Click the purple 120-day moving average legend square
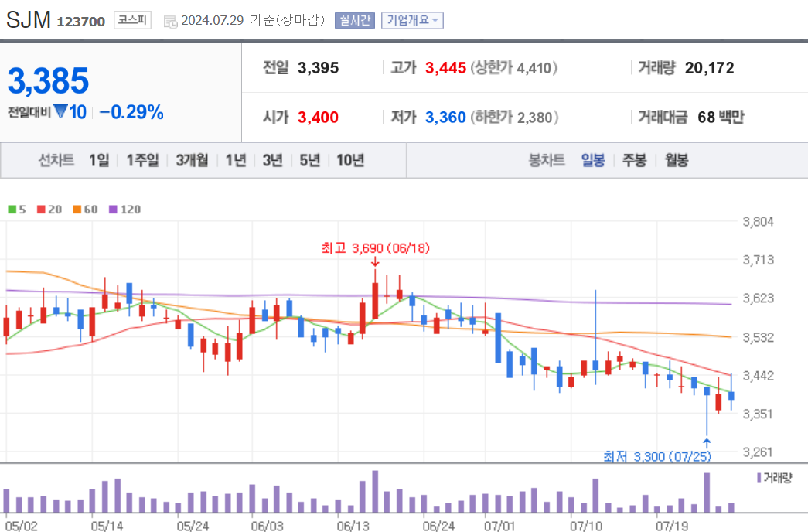808x532 pixels. (x=113, y=210)
